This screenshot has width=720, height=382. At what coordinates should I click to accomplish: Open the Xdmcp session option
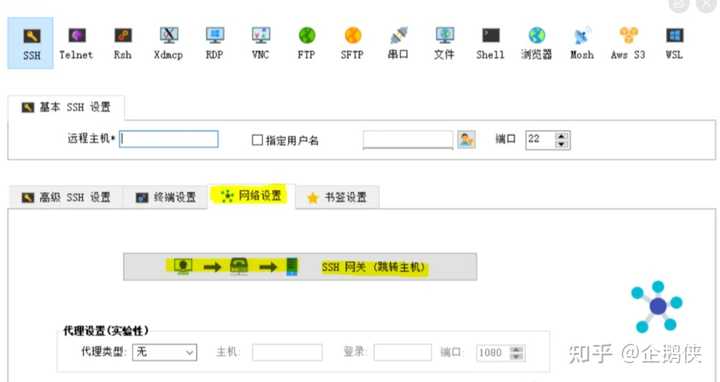click(169, 43)
